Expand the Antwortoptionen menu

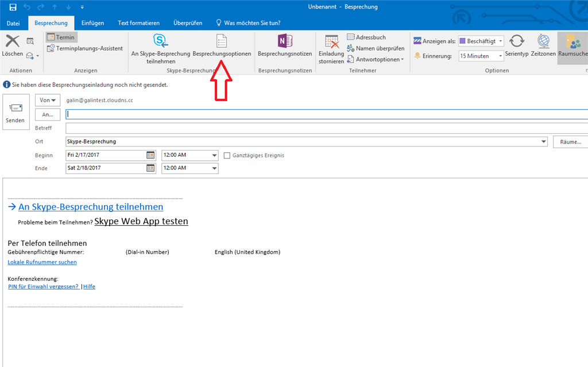(x=376, y=59)
